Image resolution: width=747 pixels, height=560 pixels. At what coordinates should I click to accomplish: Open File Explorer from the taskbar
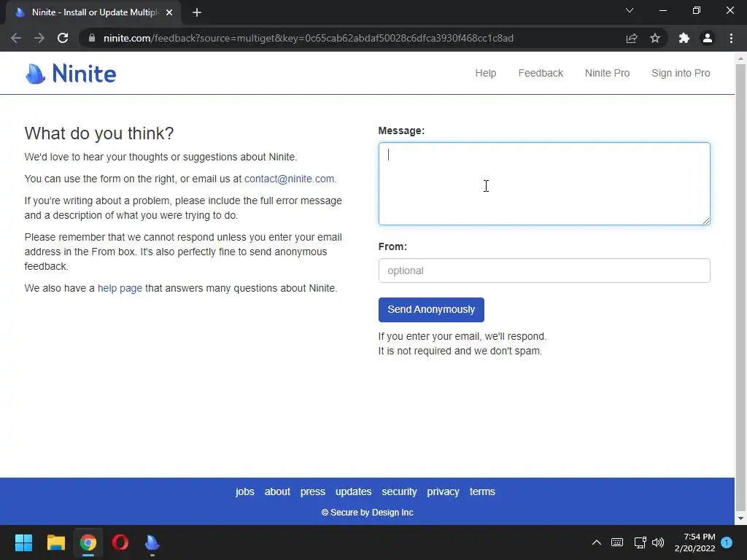(x=55, y=542)
